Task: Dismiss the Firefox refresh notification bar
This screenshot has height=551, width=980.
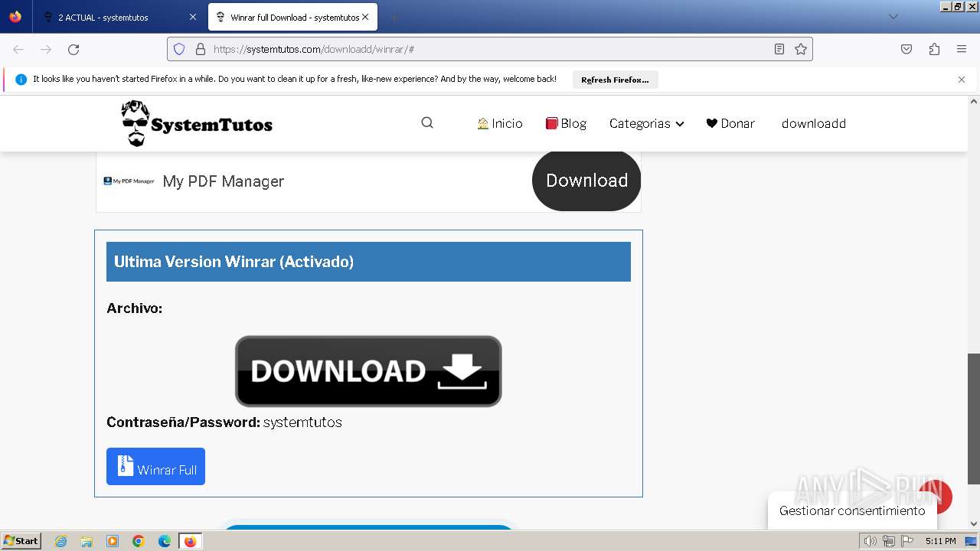Action: click(962, 80)
